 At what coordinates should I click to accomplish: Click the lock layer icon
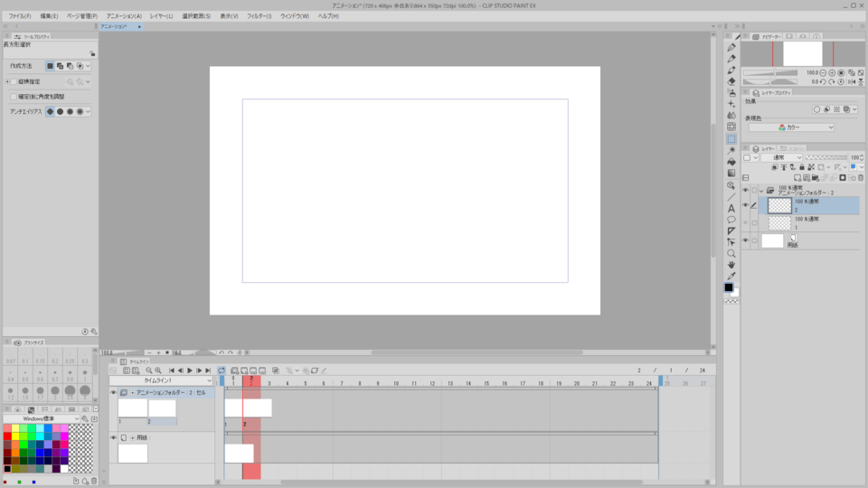pos(802,167)
